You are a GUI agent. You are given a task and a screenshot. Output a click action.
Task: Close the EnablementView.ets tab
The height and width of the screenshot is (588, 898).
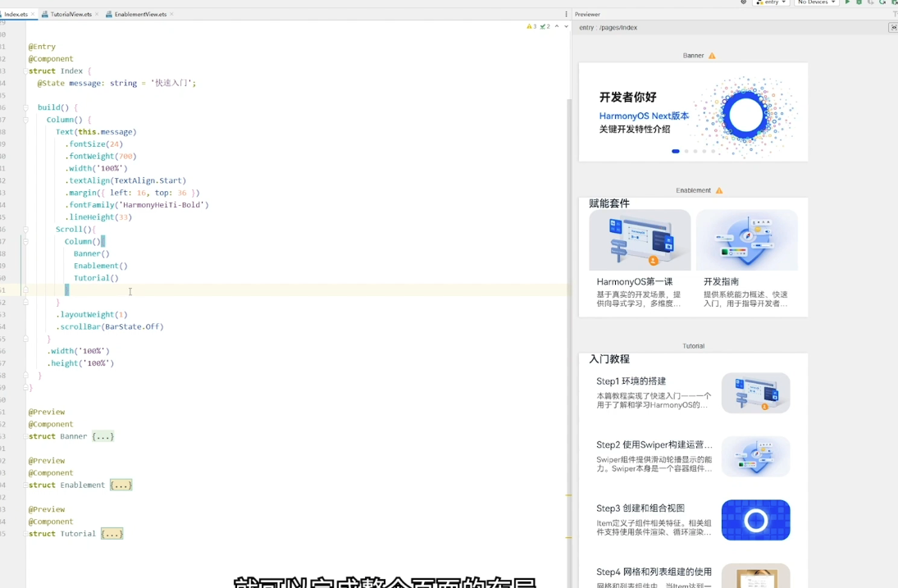coord(172,14)
